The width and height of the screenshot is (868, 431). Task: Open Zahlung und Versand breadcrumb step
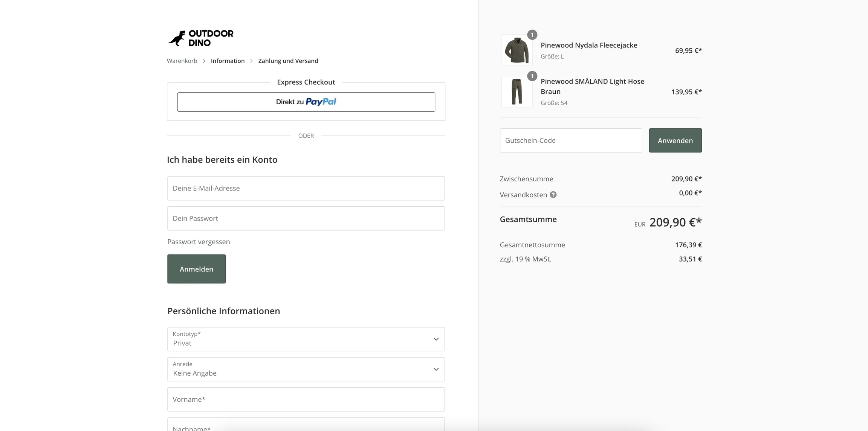[x=288, y=61]
